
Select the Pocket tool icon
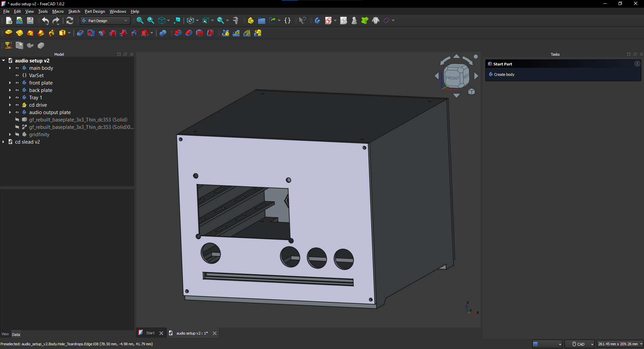coord(80,33)
